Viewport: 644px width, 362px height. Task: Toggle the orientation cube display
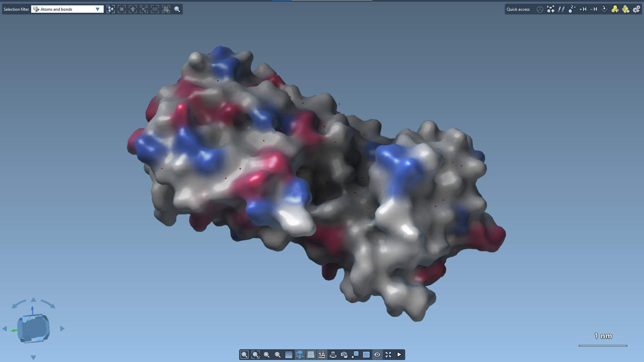(300, 355)
